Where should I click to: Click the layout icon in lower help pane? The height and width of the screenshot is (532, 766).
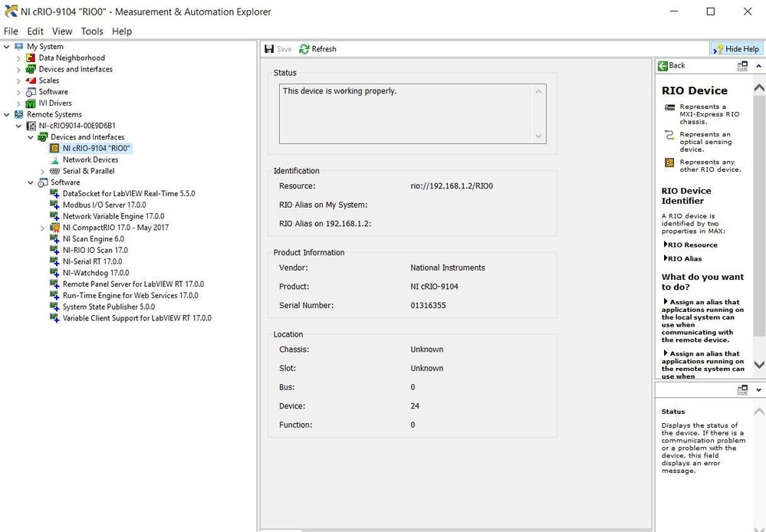point(742,390)
